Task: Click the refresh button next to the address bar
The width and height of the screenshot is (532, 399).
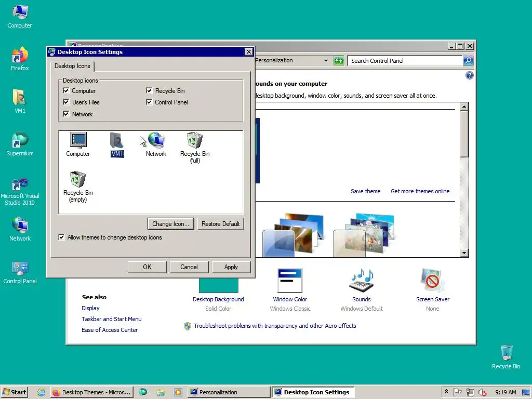Action: click(x=339, y=61)
